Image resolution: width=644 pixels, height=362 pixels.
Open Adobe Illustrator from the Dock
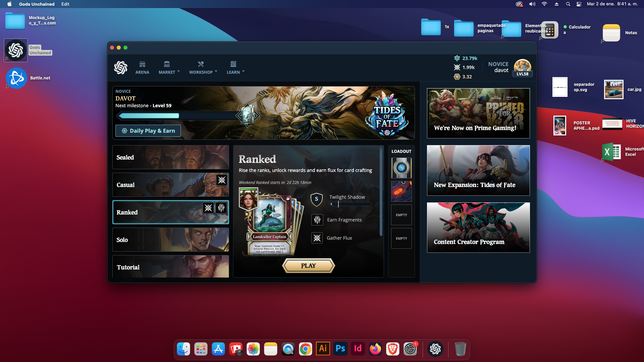[323, 349]
